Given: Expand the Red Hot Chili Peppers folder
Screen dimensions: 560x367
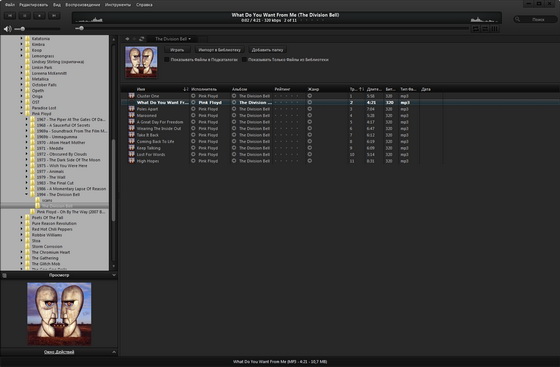Looking at the screenshot, I should [x=21, y=229].
